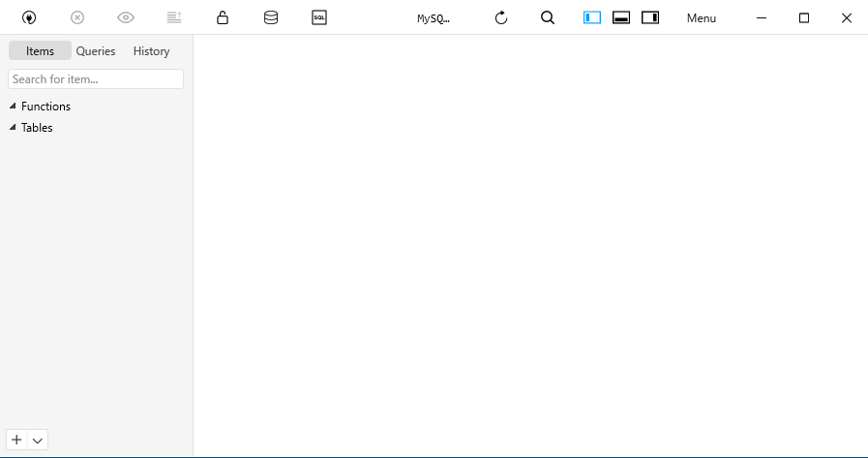Toggle the right sidebar panel

click(x=650, y=17)
